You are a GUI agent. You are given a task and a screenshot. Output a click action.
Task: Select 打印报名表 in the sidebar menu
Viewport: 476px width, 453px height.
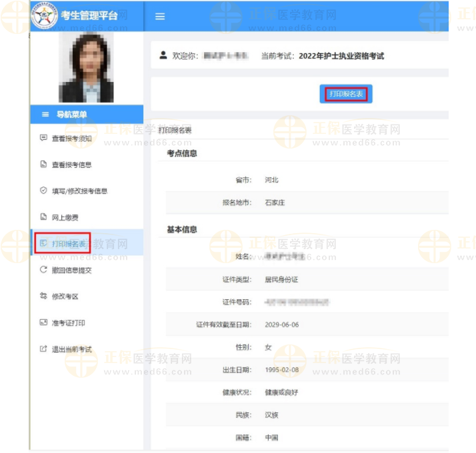click(68, 243)
